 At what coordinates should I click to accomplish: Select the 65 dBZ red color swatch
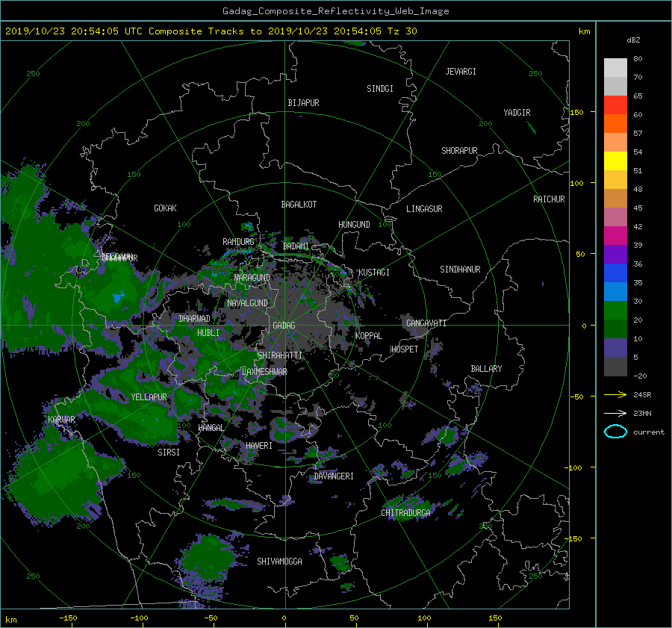point(615,105)
